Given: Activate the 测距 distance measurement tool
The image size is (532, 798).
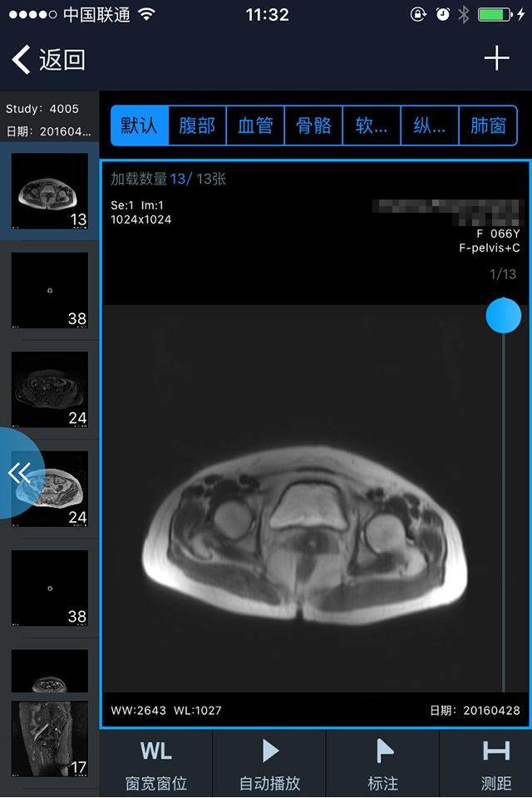Looking at the screenshot, I should [496, 765].
